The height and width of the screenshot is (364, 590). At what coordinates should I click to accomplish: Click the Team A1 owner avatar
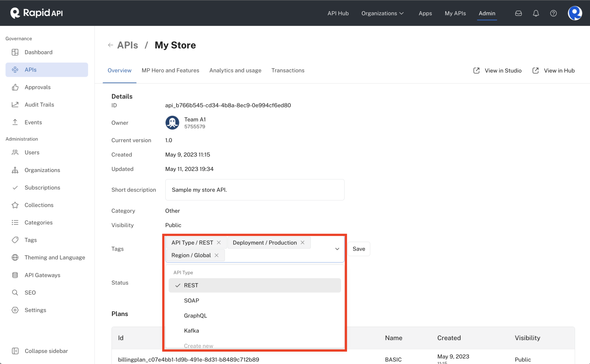[172, 123]
